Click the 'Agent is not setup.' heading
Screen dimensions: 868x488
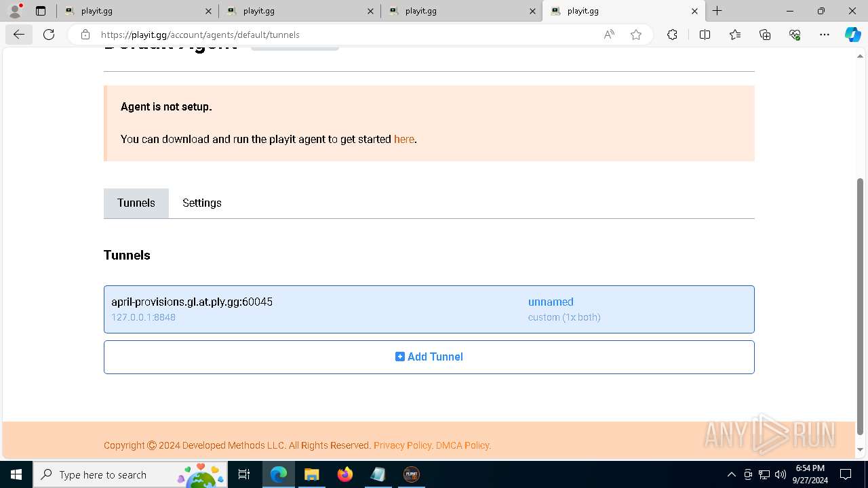click(x=166, y=106)
